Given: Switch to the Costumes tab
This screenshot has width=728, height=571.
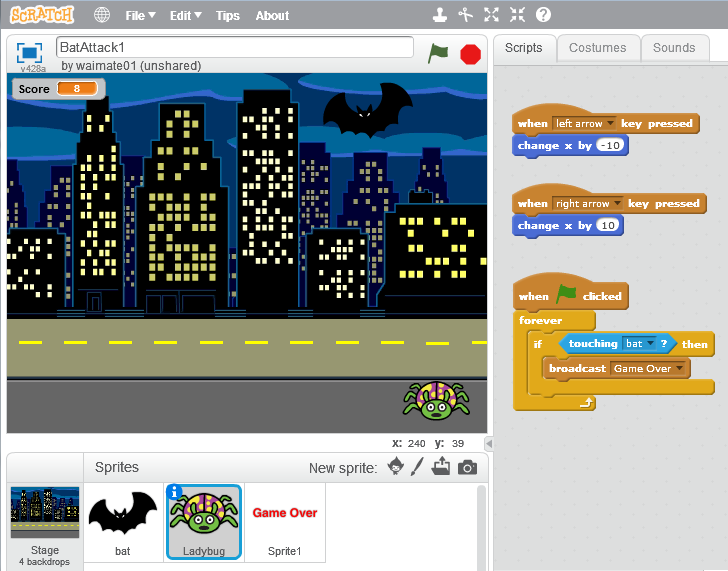Looking at the screenshot, I should (x=597, y=47).
